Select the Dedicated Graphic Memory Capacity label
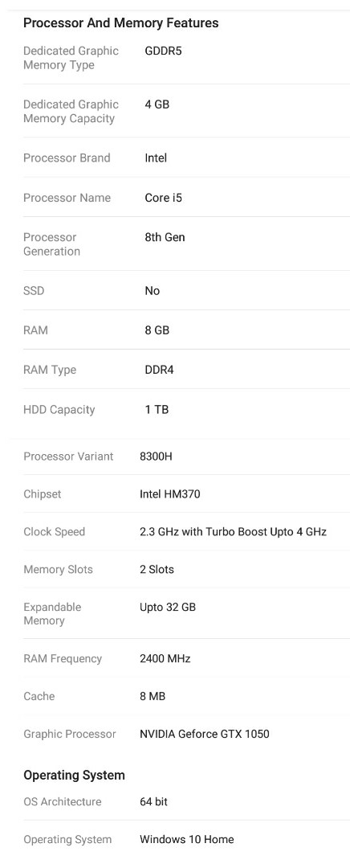 [x=71, y=111]
